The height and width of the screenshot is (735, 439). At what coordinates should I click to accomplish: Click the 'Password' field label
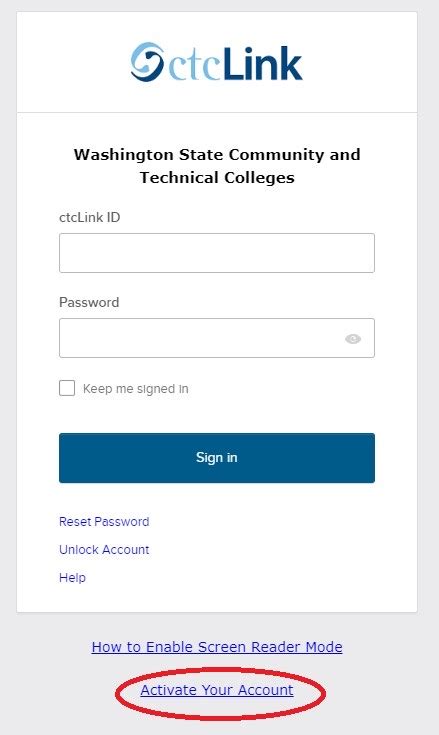pyautogui.click(x=89, y=302)
